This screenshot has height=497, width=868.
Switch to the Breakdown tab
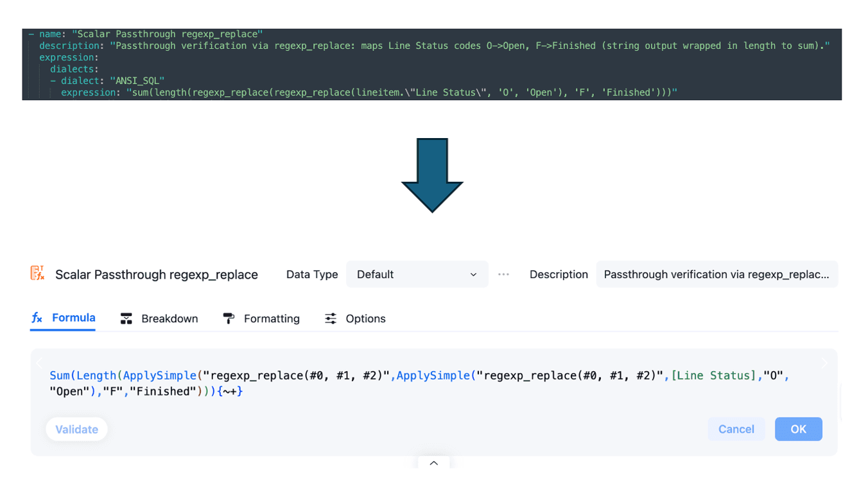point(159,318)
